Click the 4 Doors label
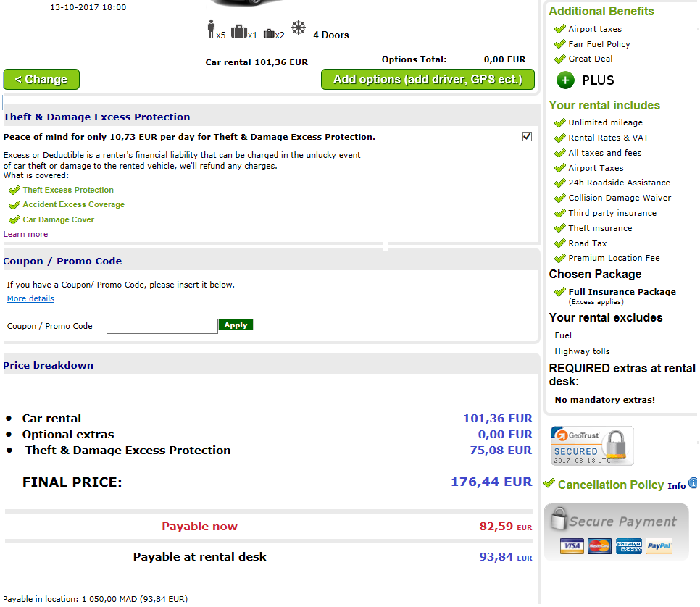The height and width of the screenshot is (607, 700). (331, 35)
